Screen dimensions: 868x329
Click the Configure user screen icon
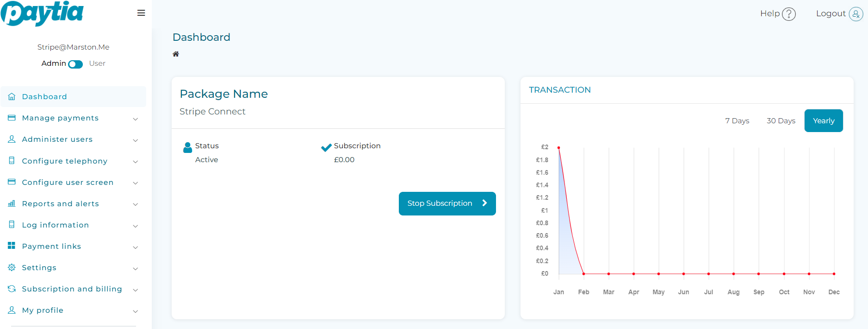pos(12,182)
